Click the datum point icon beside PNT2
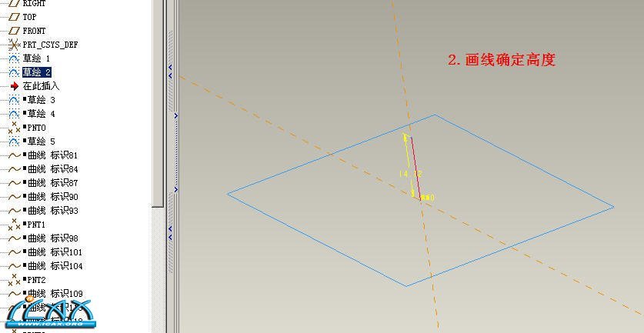The height and width of the screenshot is (333, 644). pyautogui.click(x=15, y=280)
